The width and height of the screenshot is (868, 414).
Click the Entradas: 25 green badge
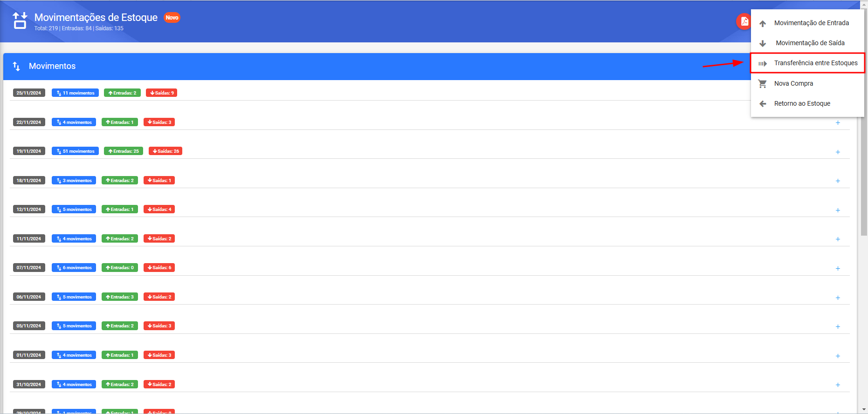[x=123, y=151]
